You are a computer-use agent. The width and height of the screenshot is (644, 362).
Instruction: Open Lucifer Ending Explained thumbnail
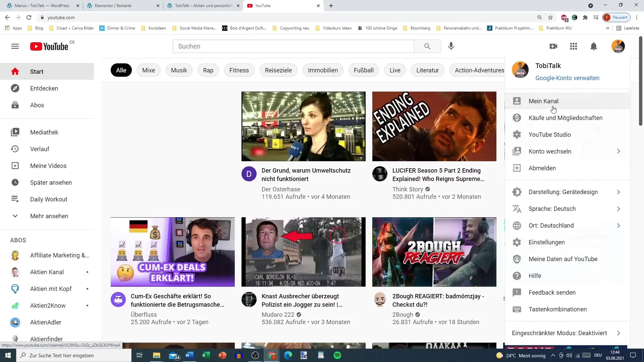pyautogui.click(x=434, y=126)
